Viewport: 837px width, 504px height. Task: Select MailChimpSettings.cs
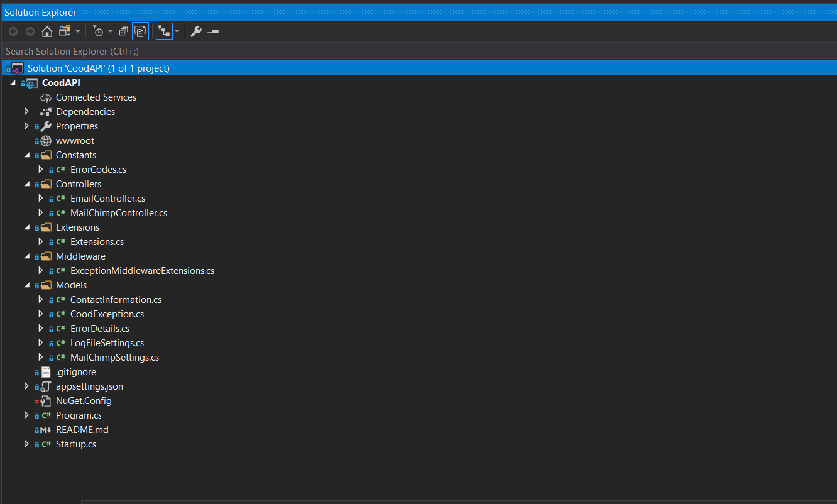pos(114,358)
